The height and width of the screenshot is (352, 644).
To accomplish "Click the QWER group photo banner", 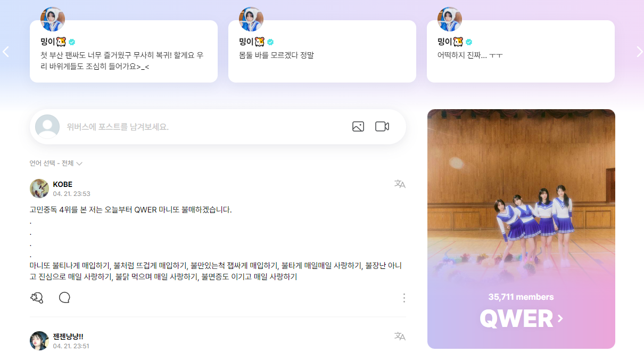I will (521, 229).
